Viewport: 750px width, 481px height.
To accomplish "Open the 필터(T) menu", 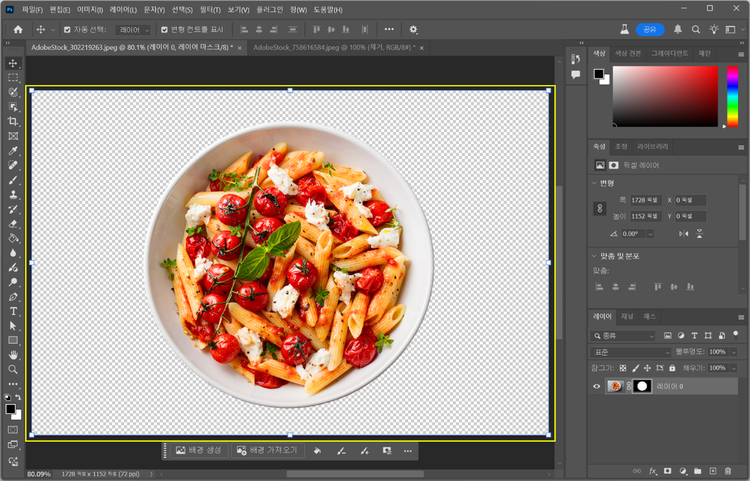I will [210, 10].
